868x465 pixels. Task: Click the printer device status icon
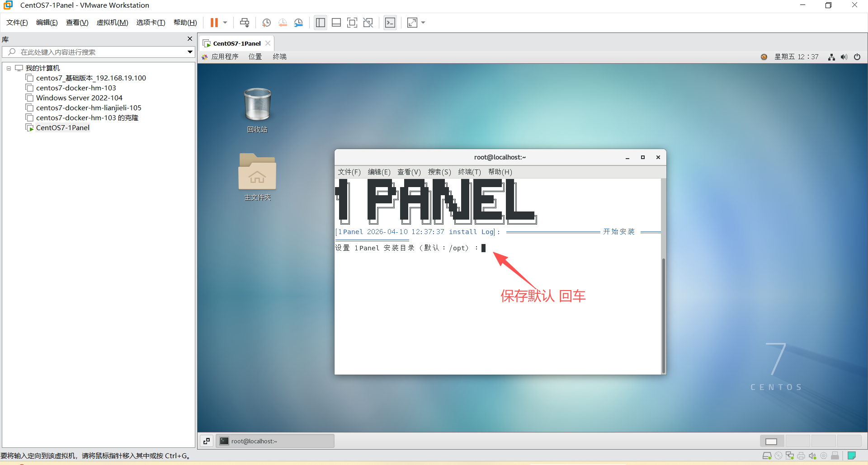801,456
